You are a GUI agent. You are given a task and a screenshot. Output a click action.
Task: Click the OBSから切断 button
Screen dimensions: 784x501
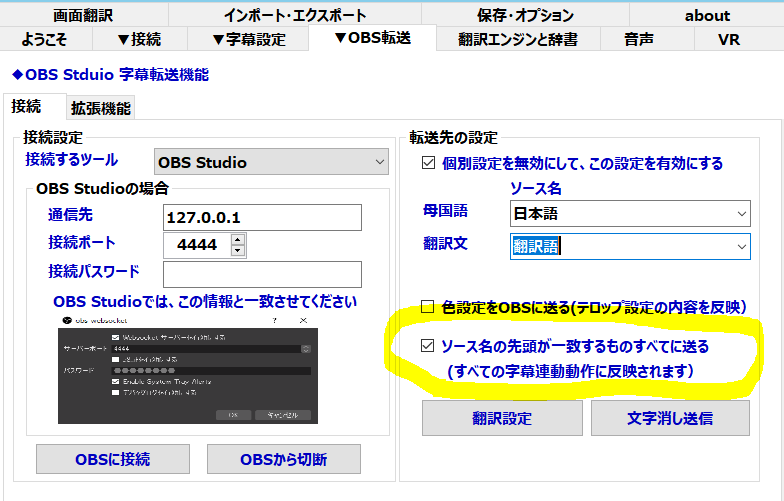tap(284, 459)
